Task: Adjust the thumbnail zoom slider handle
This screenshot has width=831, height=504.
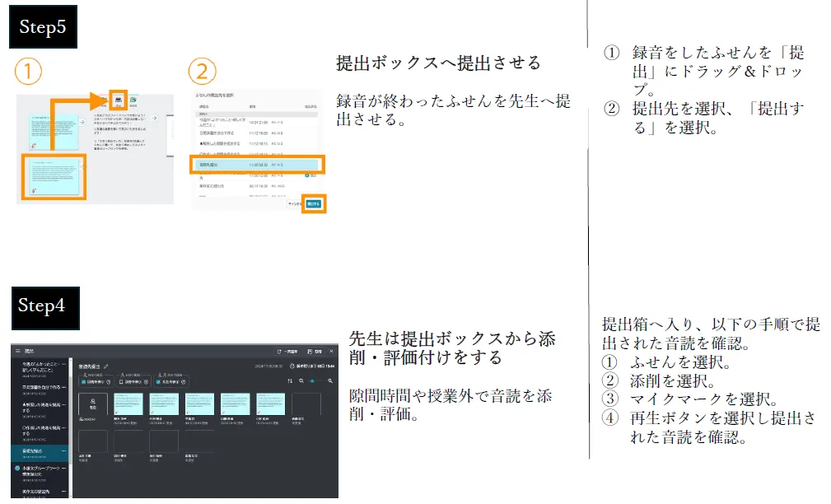Action: tap(312, 381)
